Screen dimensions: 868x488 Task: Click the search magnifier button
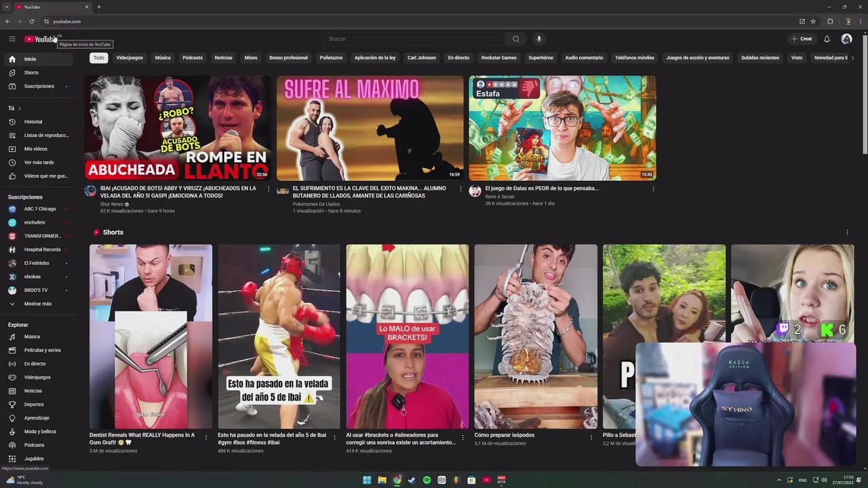click(x=515, y=39)
